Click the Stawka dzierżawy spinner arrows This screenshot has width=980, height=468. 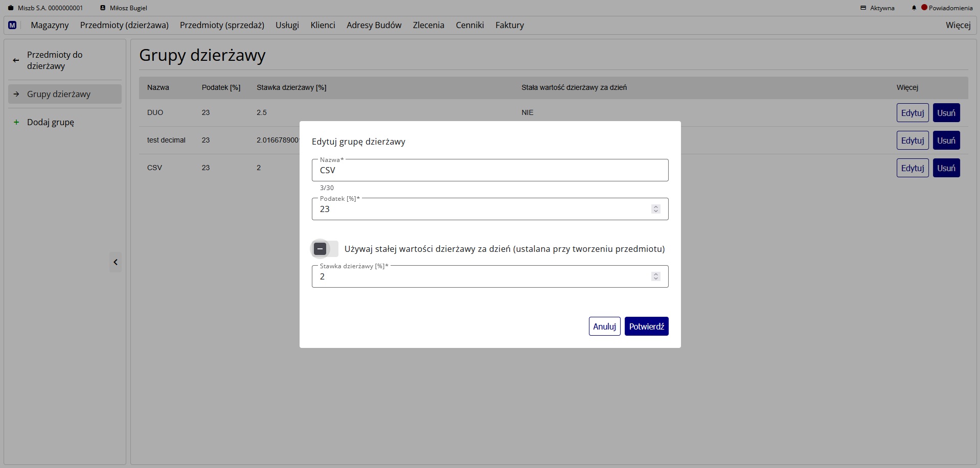click(x=655, y=276)
